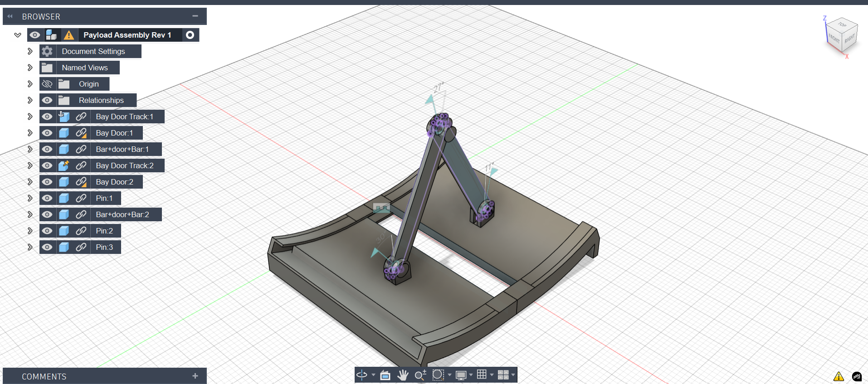This screenshot has height=384, width=868.
Task: Click the Grid and Snaps icon
Action: click(x=482, y=374)
